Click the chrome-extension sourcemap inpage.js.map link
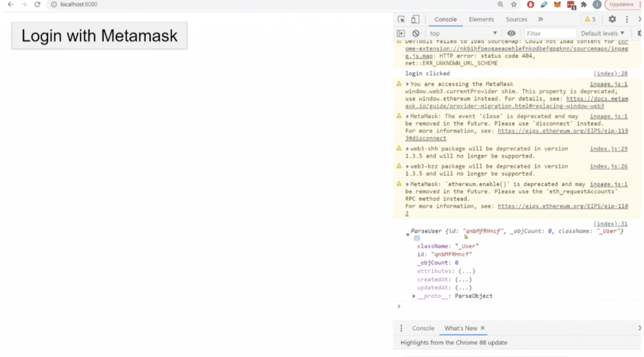Image resolution: width=644 pixels, height=357 pixels. pyautogui.click(x=517, y=48)
